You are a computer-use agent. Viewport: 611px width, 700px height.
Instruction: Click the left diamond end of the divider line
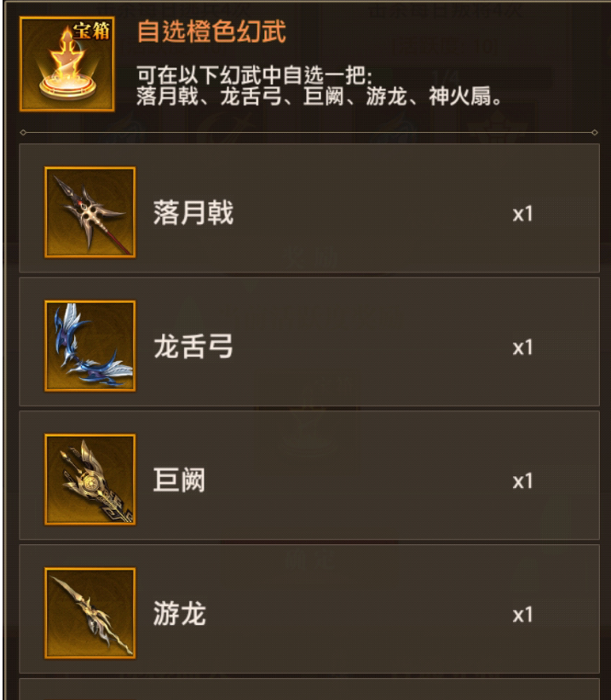click(x=23, y=133)
